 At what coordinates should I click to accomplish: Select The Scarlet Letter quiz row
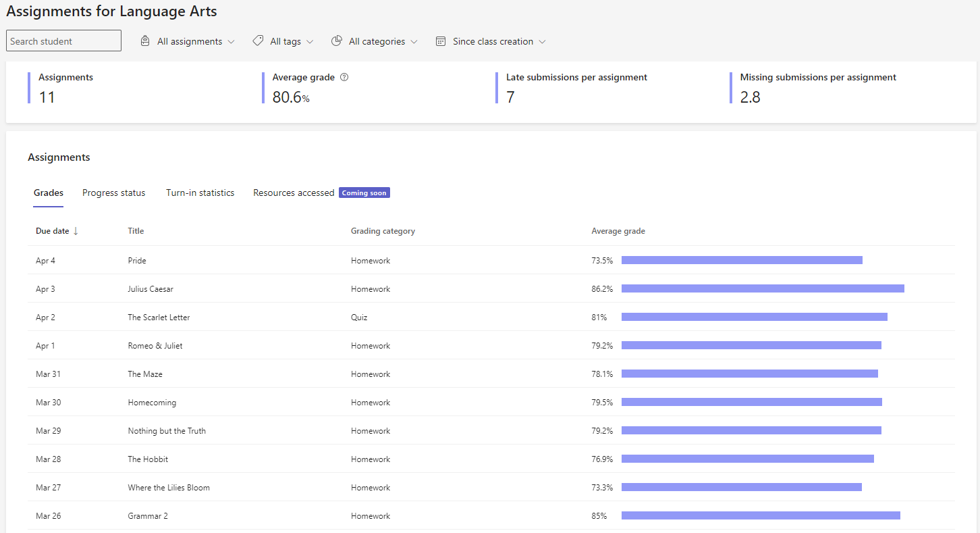tap(159, 318)
